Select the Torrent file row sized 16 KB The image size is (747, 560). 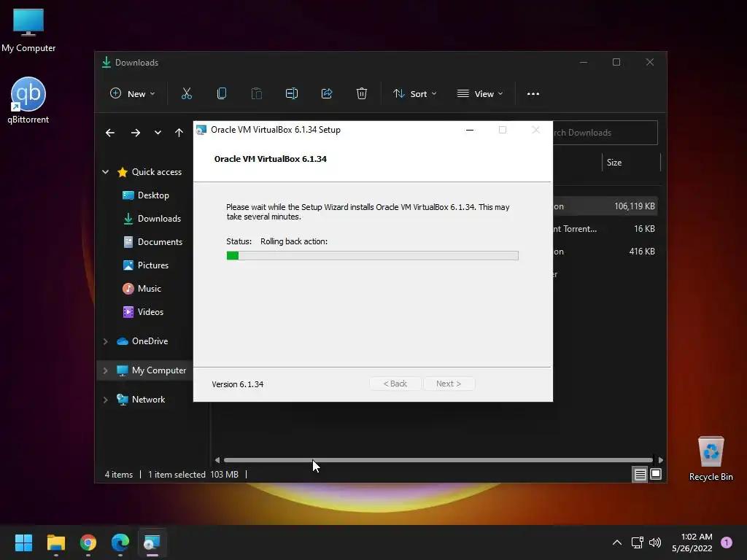pos(605,229)
